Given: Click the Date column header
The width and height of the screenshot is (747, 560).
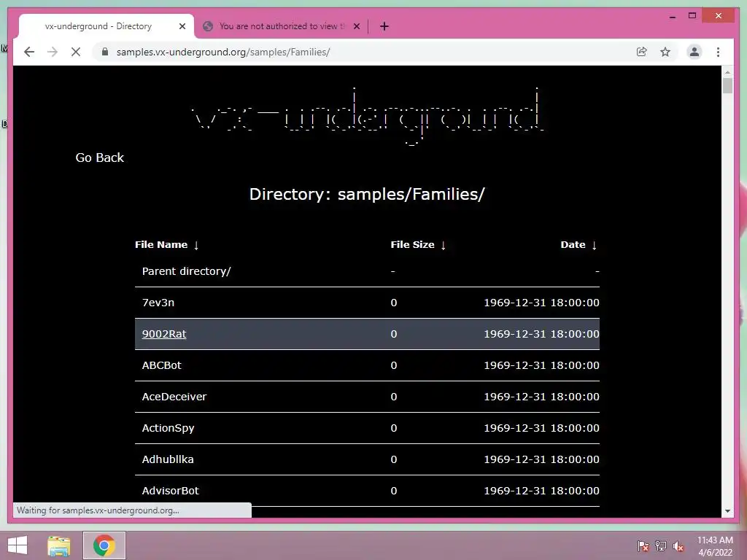Looking at the screenshot, I should tap(573, 245).
